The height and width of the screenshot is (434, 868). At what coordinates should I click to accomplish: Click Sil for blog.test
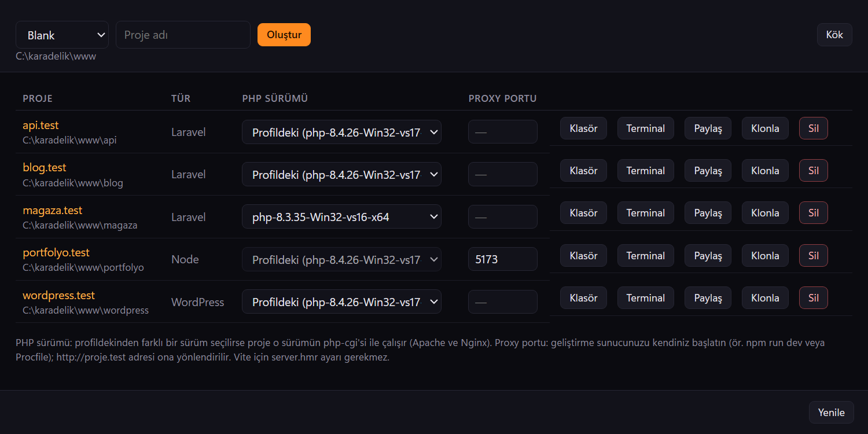point(814,171)
